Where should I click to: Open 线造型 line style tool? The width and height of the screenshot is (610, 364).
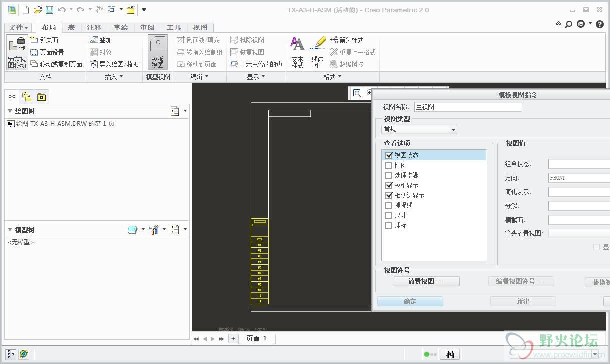318,52
